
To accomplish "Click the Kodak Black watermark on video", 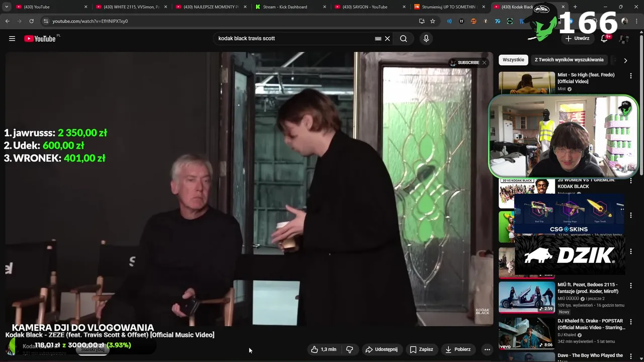I will coord(482,311).
